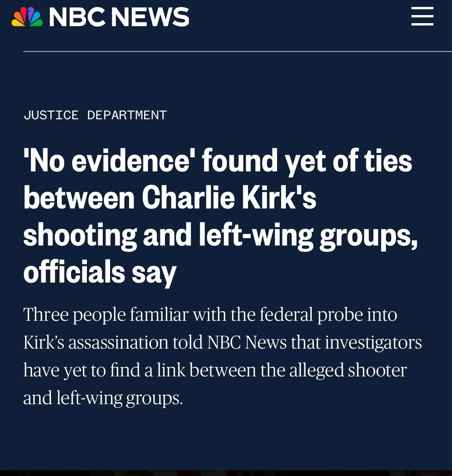Click "Charlie Kirk's" in the headline

229,198
